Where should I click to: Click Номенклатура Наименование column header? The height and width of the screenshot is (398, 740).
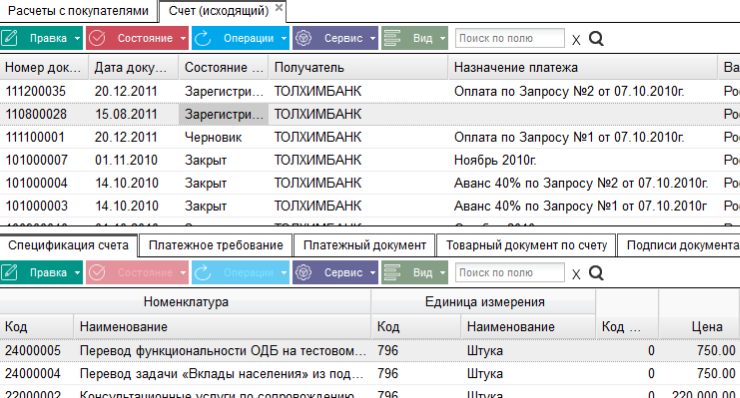coord(222,327)
